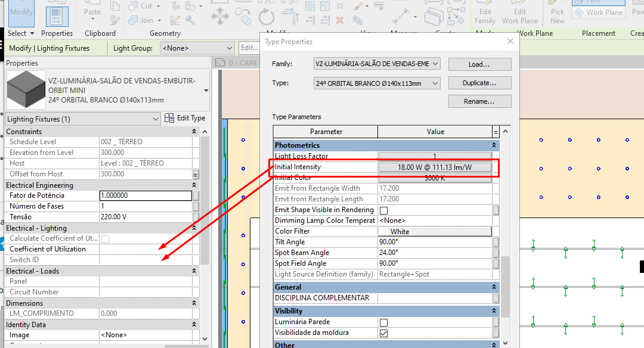Viewport: 644px width, 348px height.
Task: Open the Type dropdown in Type Properties
Action: (377, 83)
